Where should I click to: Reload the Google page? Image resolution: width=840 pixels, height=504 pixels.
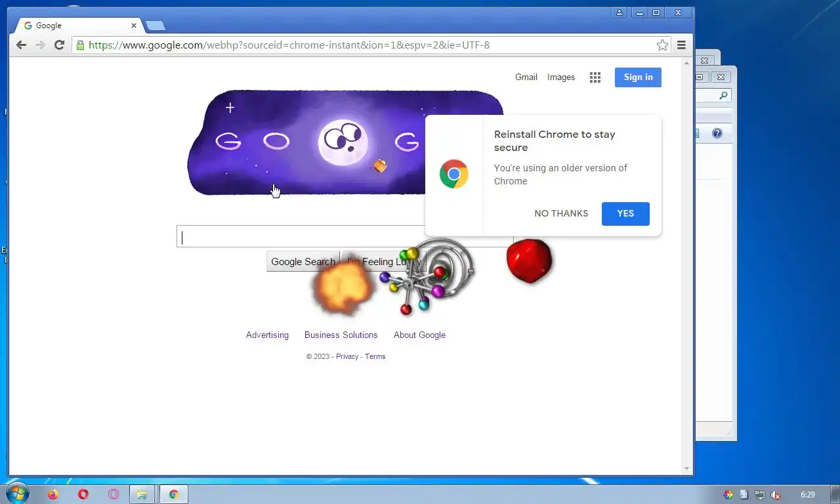[x=59, y=45]
